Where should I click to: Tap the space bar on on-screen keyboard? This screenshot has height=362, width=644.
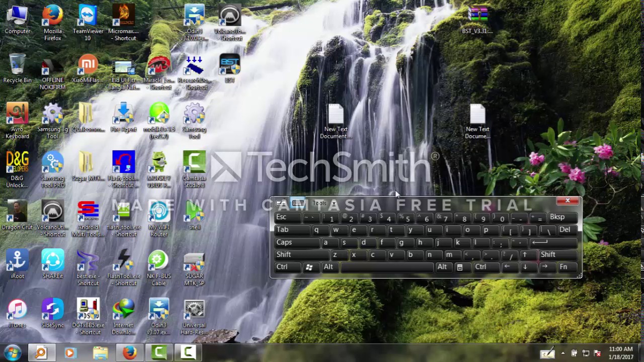(x=386, y=267)
